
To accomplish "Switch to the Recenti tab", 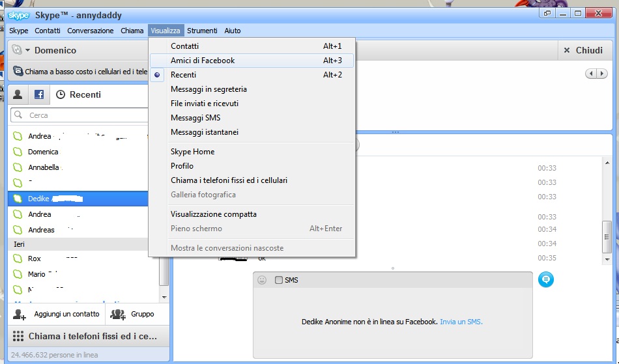I will click(x=79, y=94).
